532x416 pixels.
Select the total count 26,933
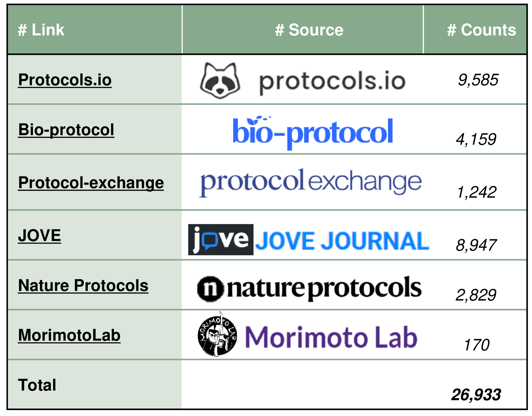476,395
